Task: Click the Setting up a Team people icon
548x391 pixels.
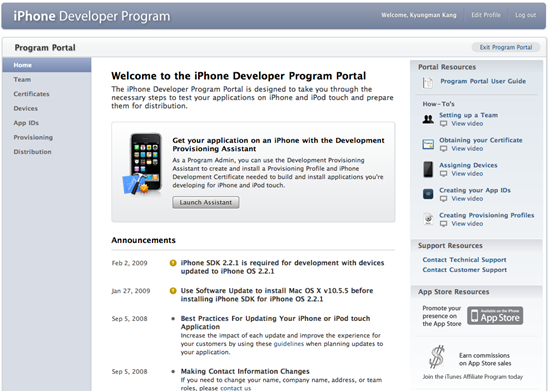Action: pyautogui.click(x=428, y=120)
